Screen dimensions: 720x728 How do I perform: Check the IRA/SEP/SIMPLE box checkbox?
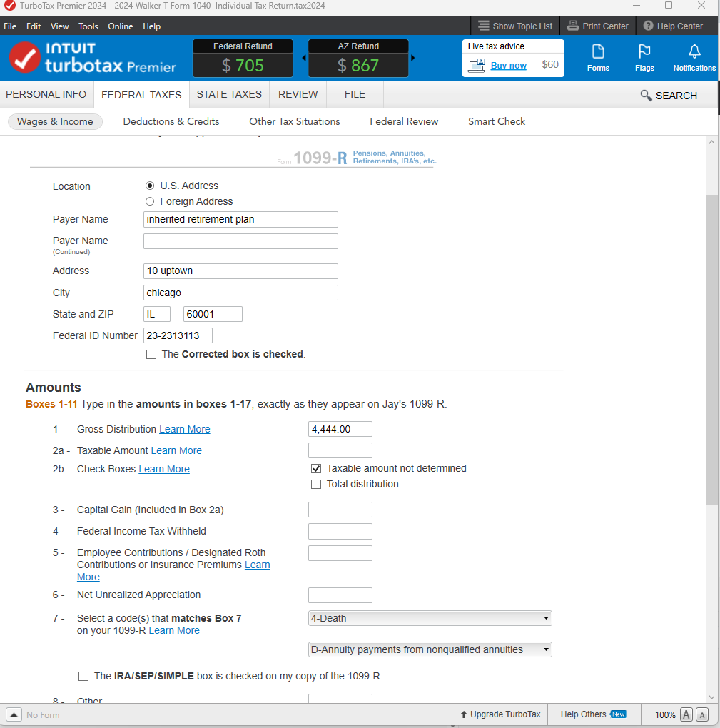[83, 676]
